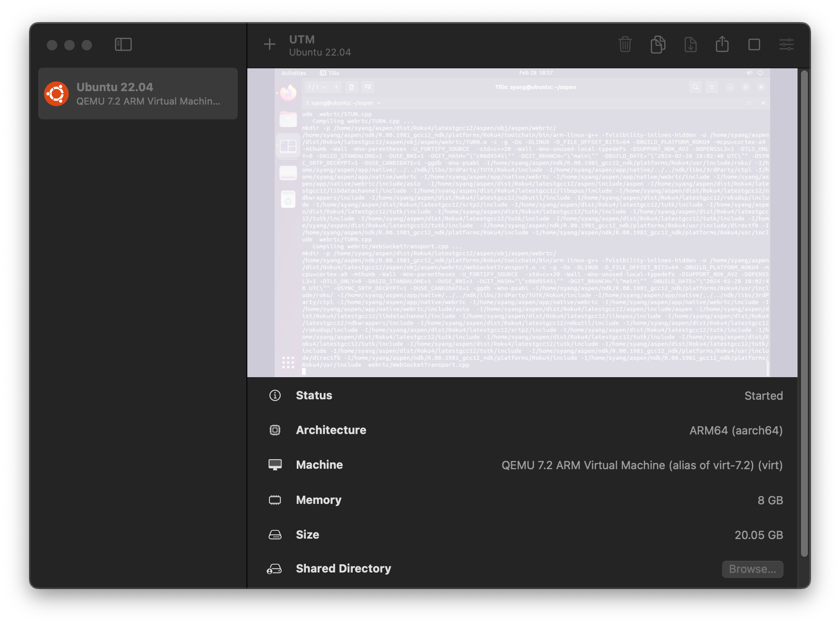Click Activities in the Ubuntu top bar
840x625 pixels.
[293, 72]
